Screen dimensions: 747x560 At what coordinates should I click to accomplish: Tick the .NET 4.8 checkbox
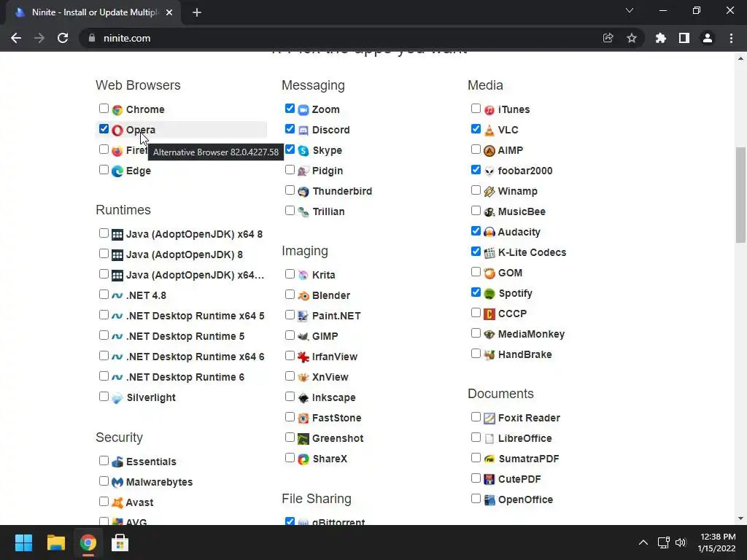tap(104, 295)
